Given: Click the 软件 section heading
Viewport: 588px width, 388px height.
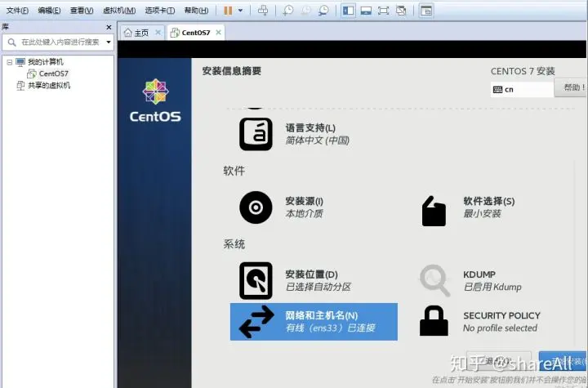Looking at the screenshot, I should pyautogui.click(x=234, y=171).
